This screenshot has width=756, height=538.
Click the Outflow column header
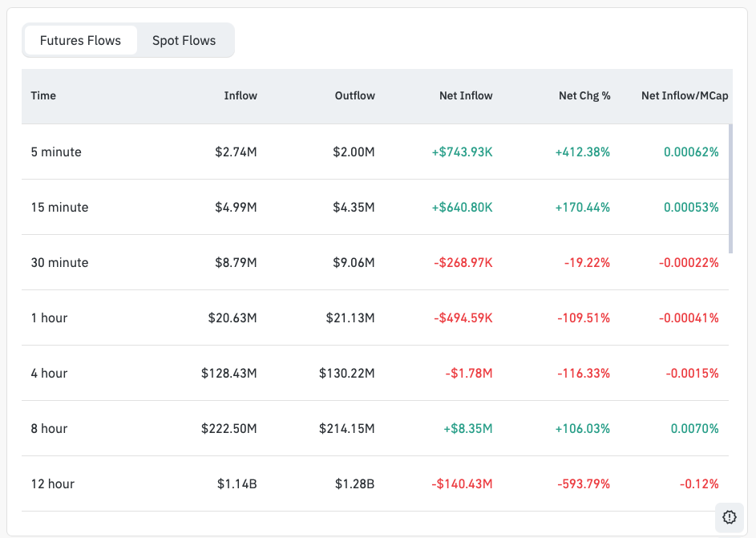354,95
